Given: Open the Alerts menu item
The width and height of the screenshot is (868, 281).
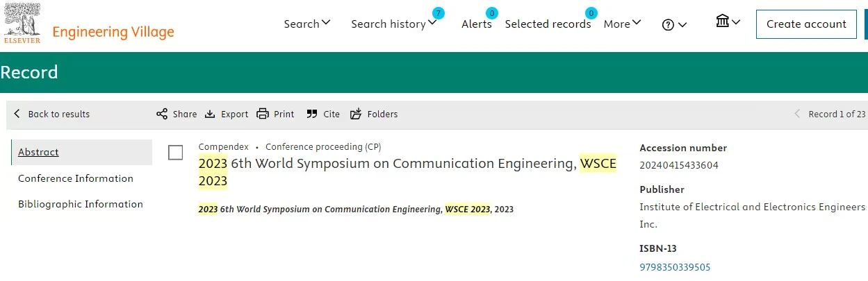Looking at the screenshot, I should pyautogui.click(x=477, y=24).
